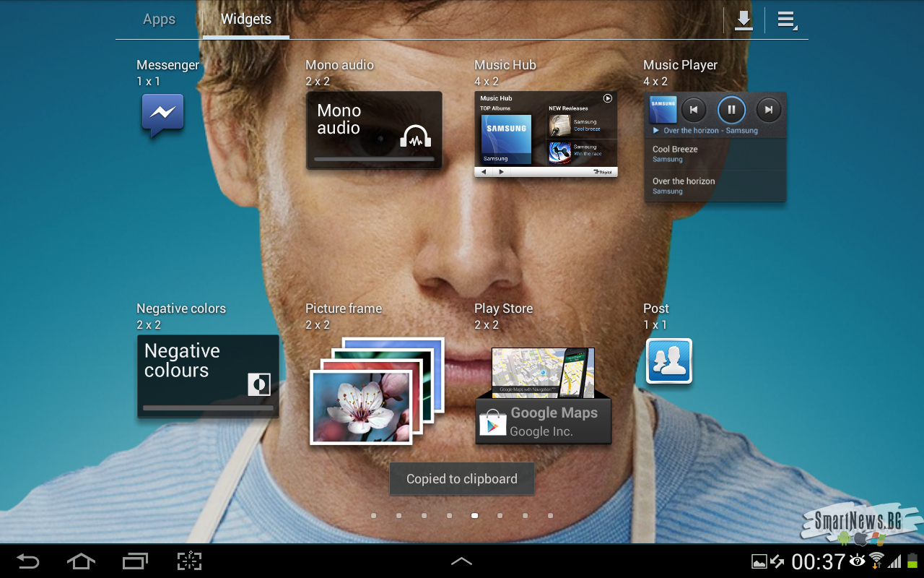Toggle the Negative colours widget
The width and height of the screenshot is (924, 578).
208,376
